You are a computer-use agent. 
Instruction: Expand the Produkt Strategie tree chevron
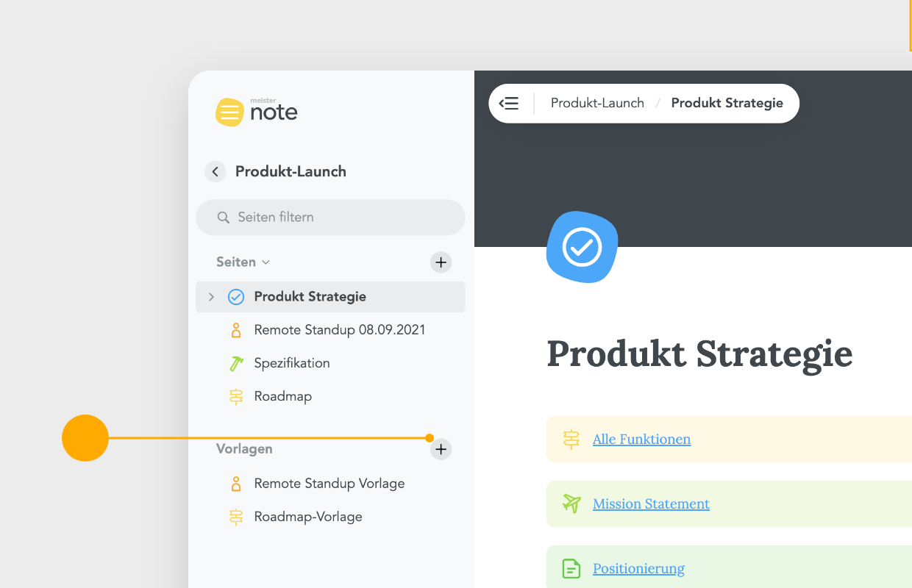(211, 297)
